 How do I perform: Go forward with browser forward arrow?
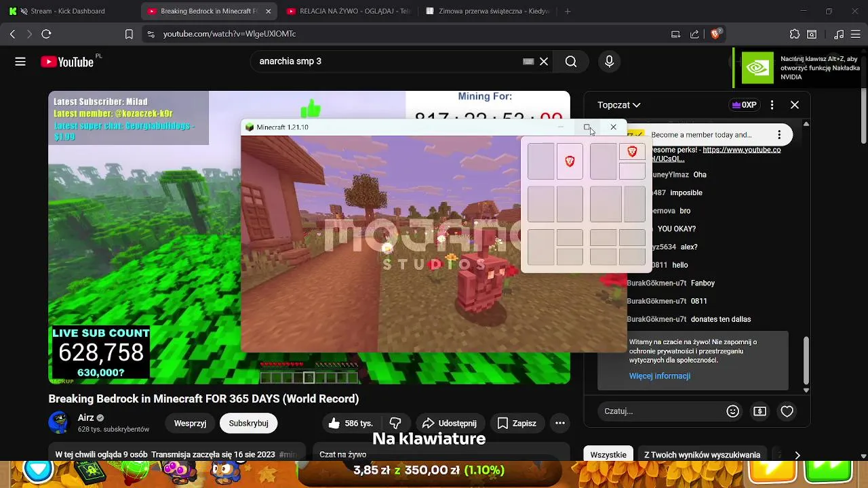point(28,34)
